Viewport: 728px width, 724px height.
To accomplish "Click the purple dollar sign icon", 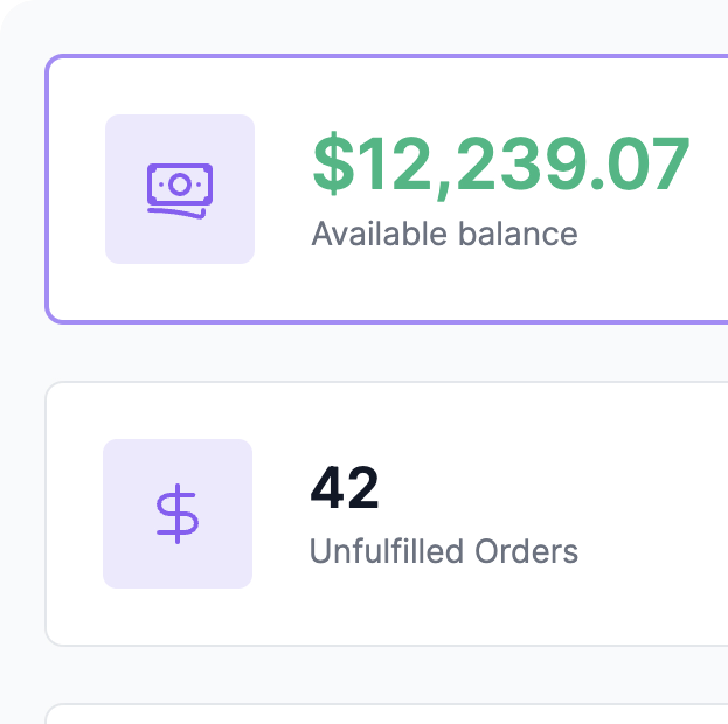I will pyautogui.click(x=178, y=514).
